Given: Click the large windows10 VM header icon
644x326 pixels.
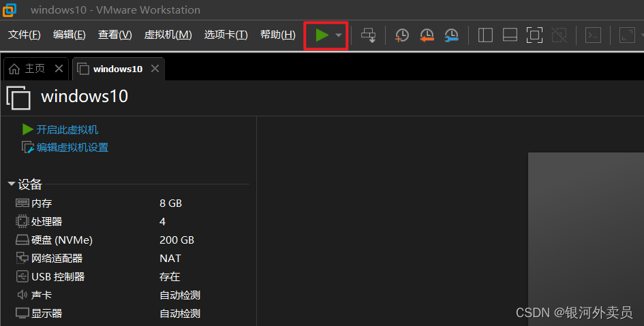Looking at the screenshot, I should 18,97.
